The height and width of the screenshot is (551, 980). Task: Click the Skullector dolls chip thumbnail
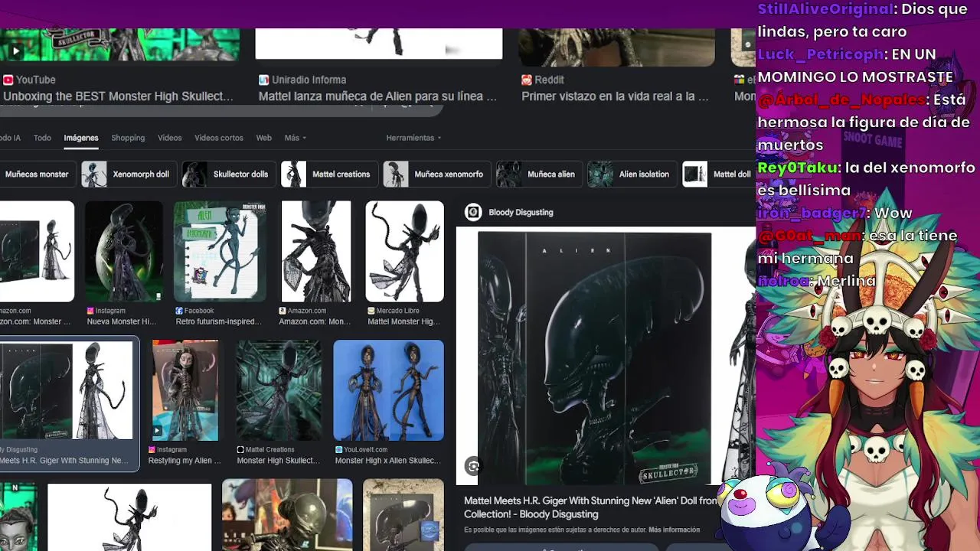(x=194, y=174)
